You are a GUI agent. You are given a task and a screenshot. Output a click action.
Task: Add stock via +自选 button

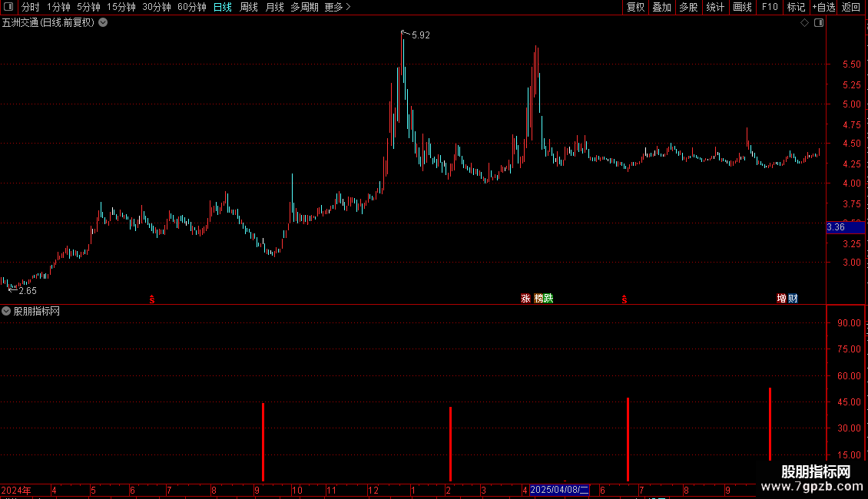[823, 7]
